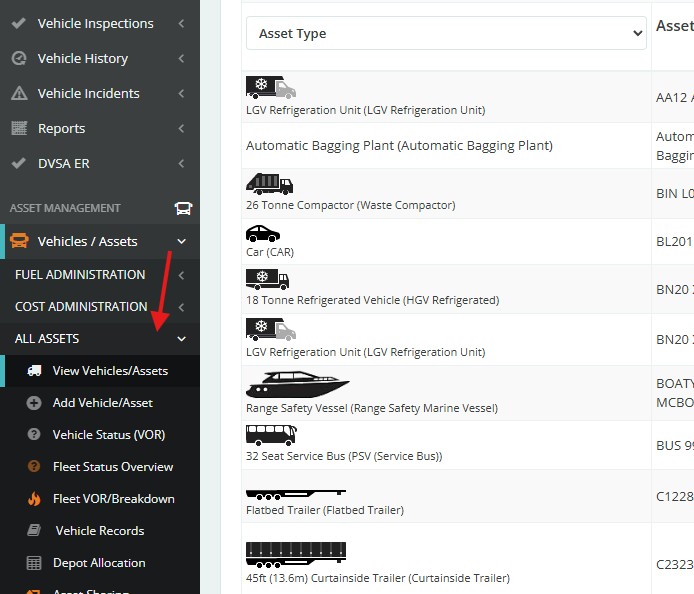Expand the Cost Administration chevron
The height and width of the screenshot is (594, 694).
[x=181, y=307]
